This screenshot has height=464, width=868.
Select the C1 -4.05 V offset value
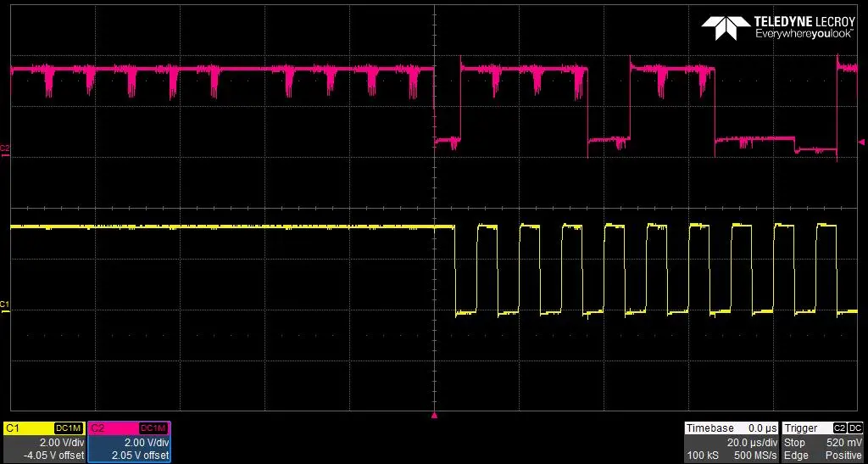pyautogui.click(x=55, y=456)
